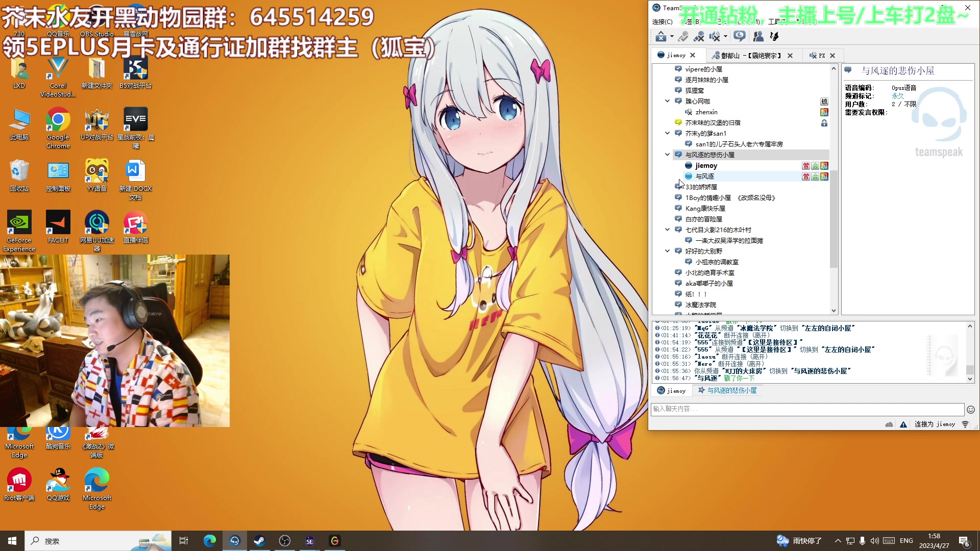Toggle microphone mute in TeamSpeak toolbar

pyautogui.click(x=699, y=36)
